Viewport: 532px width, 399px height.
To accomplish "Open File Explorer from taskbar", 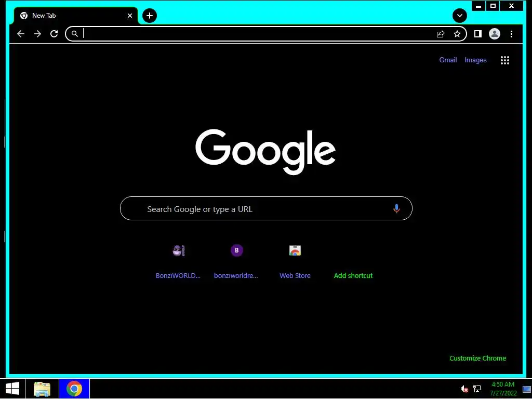I will (42, 389).
